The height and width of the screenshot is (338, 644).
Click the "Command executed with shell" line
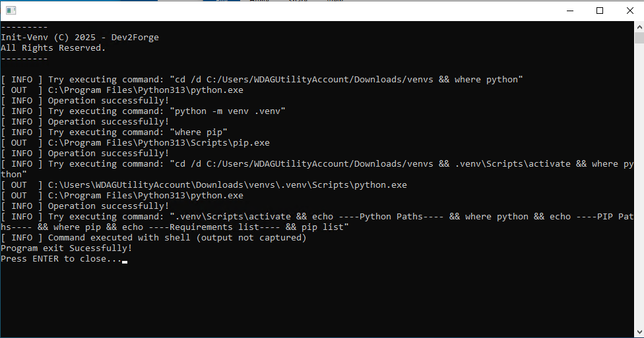click(x=177, y=238)
